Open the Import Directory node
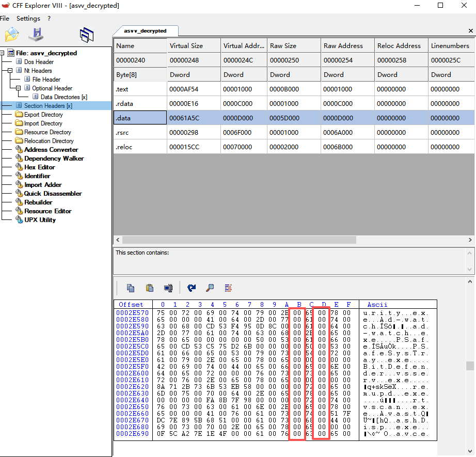 click(43, 123)
